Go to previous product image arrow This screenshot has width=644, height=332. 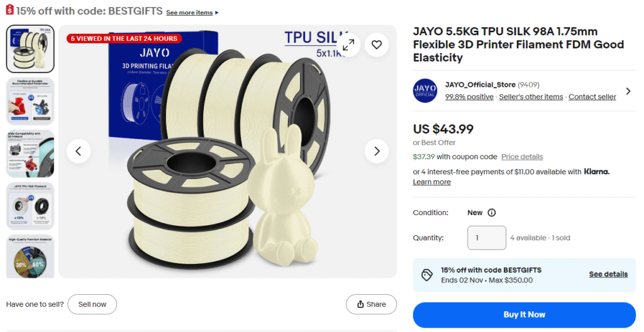[79, 151]
